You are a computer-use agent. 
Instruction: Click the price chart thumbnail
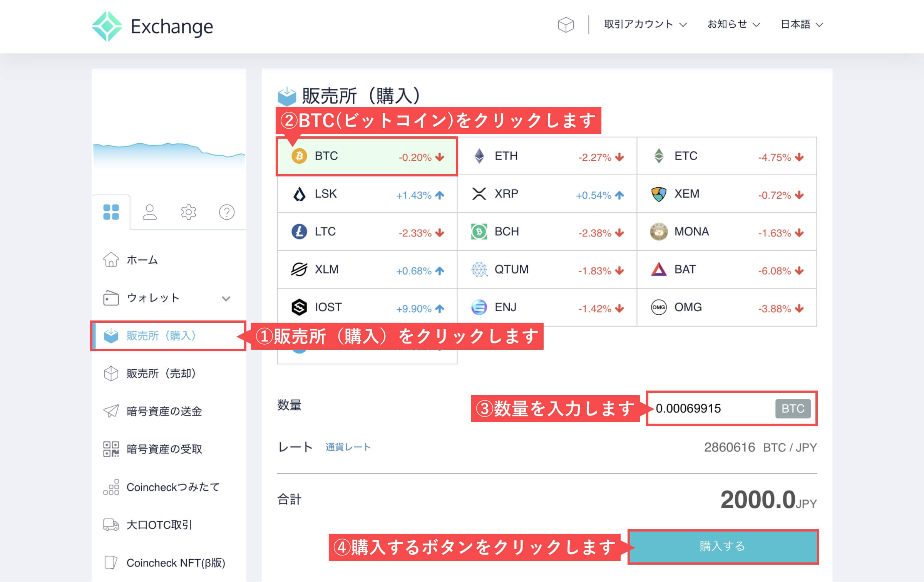point(169,156)
